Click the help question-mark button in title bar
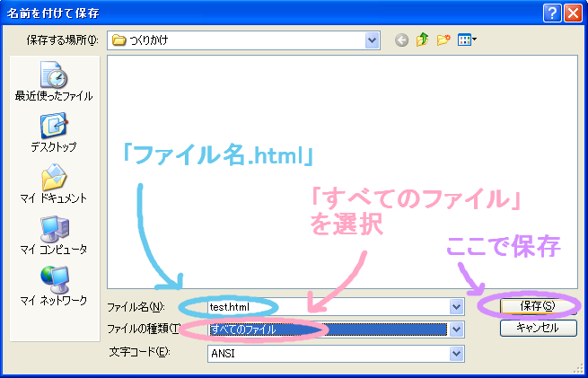Screen dimensions: 588x378 click(x=552, y=13)
